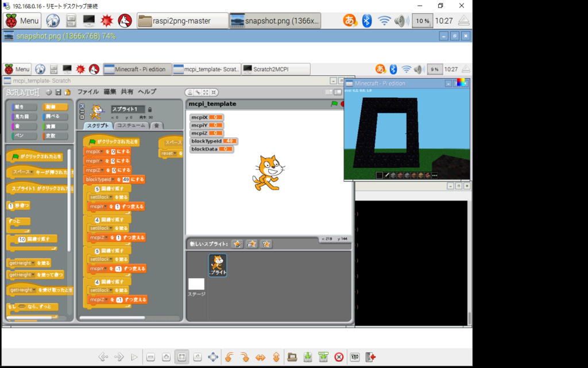Go to previous image in viewer toolbar
The width and height of the screenshot is (588, 368).
pyautogui.click(x=103, y=357)
